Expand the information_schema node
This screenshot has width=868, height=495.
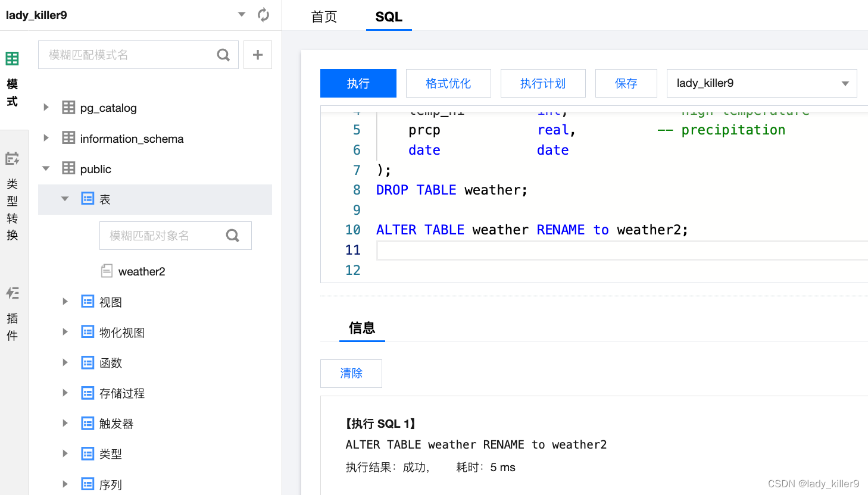coord(46,138)
